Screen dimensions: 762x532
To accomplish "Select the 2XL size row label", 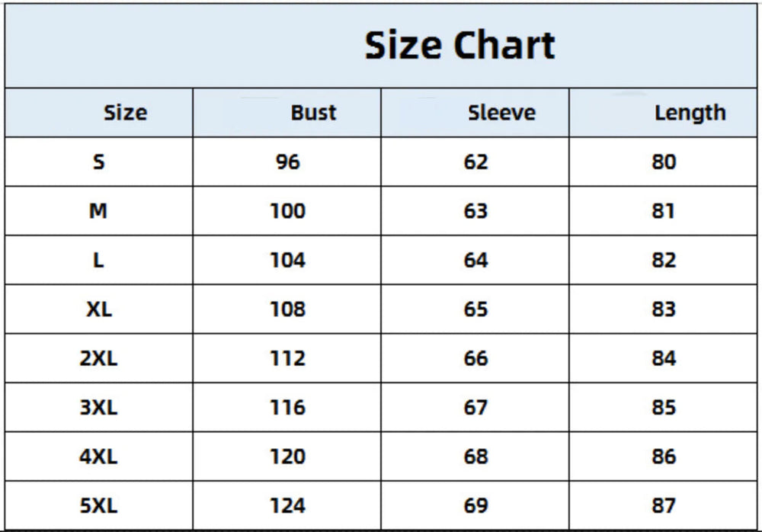I will (98, 358).
